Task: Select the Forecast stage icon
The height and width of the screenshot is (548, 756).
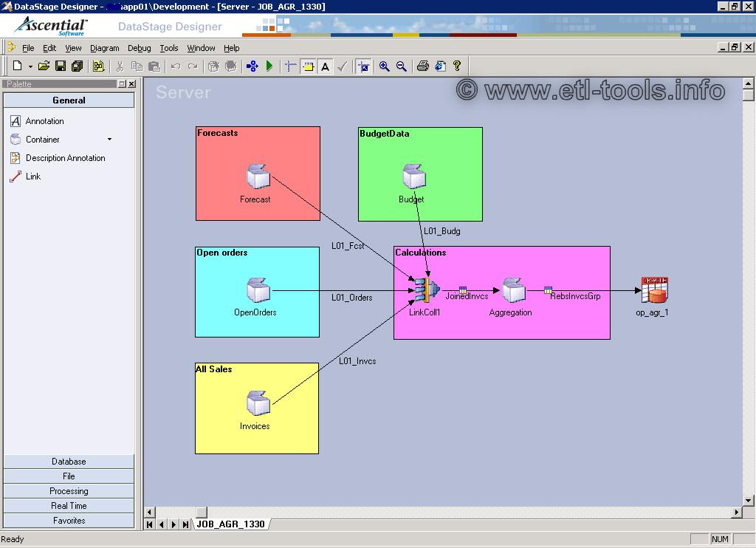Action: pyautogui.click(x=258, y=176)
